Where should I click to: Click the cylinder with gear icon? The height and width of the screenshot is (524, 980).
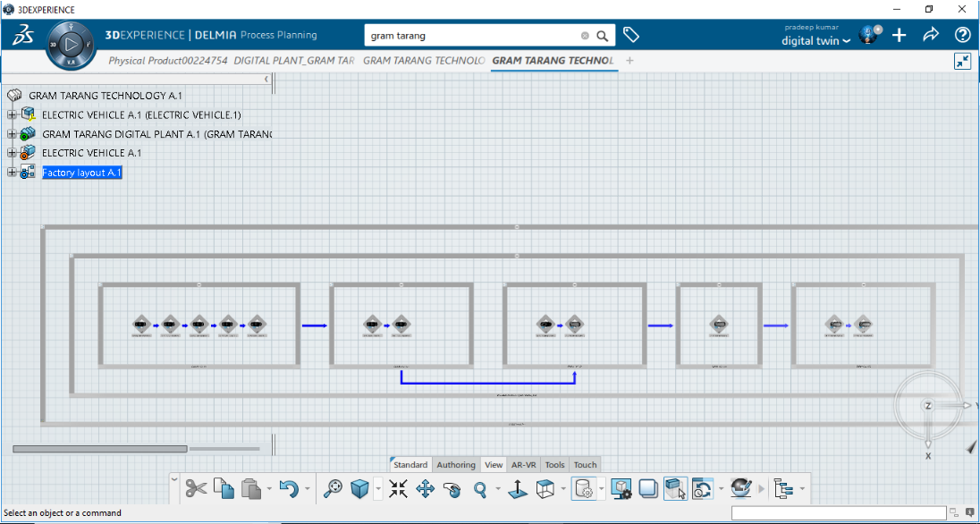tap(583, 488)
